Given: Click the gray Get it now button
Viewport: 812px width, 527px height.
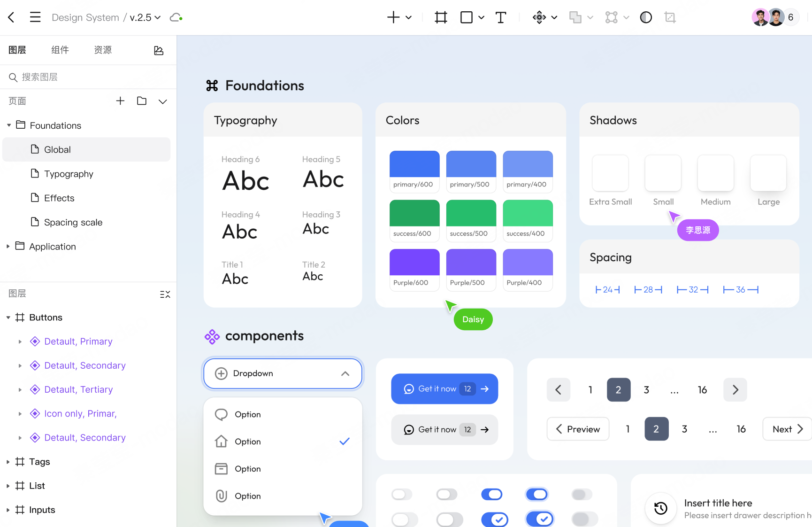Looking at the screenshot, I should pos(444,430).
